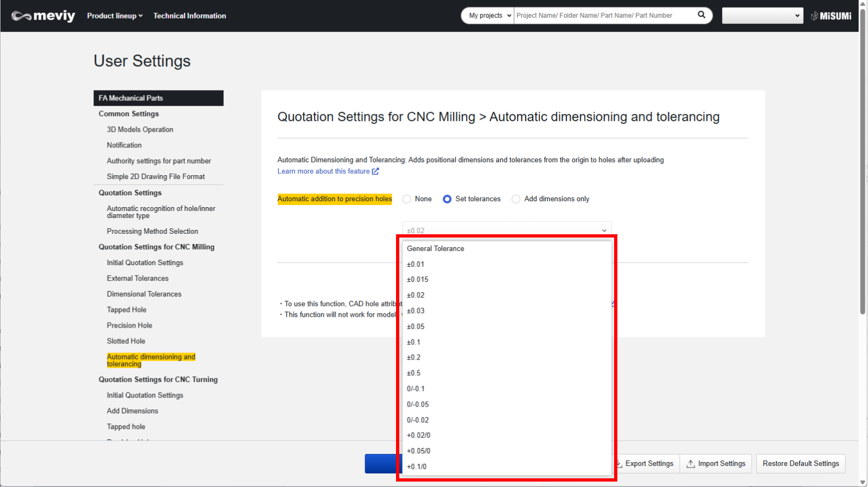Choose the Add dimensions only option
Viewport: 868px width, 487px height.
tap(516, 199)
